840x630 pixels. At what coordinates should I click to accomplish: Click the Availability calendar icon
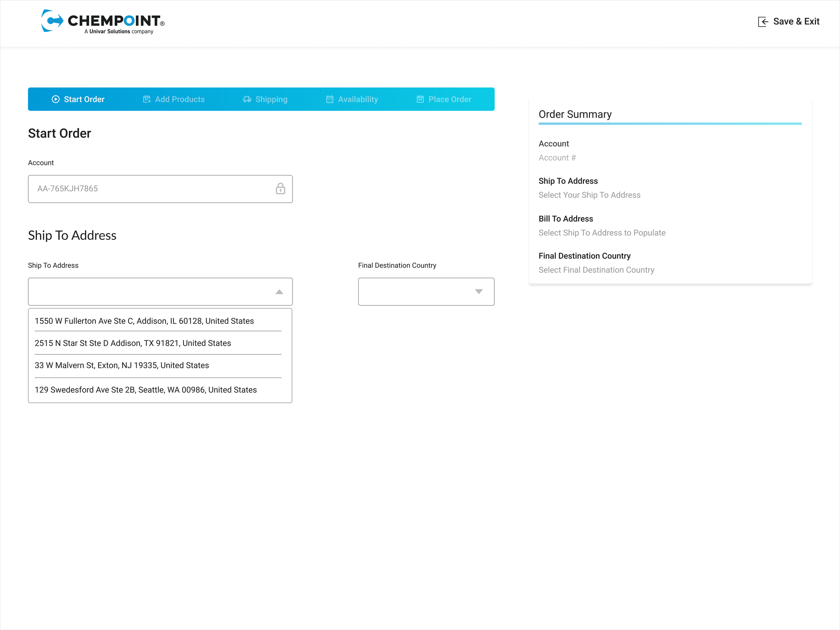point(330,99)
